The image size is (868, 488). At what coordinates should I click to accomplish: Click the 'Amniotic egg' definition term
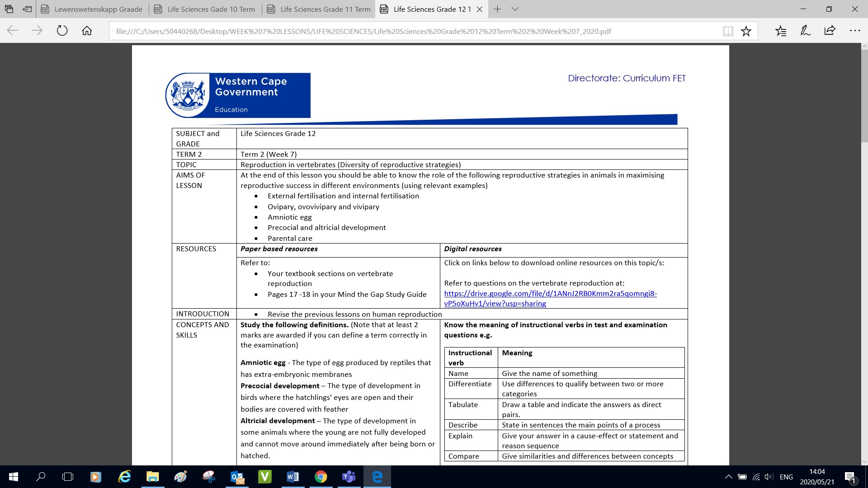click(263, 362)
